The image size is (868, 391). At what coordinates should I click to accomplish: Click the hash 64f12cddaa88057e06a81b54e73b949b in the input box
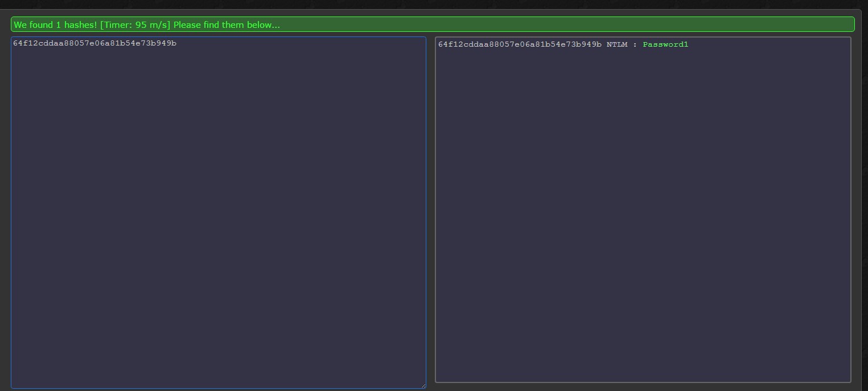[94, 43]
